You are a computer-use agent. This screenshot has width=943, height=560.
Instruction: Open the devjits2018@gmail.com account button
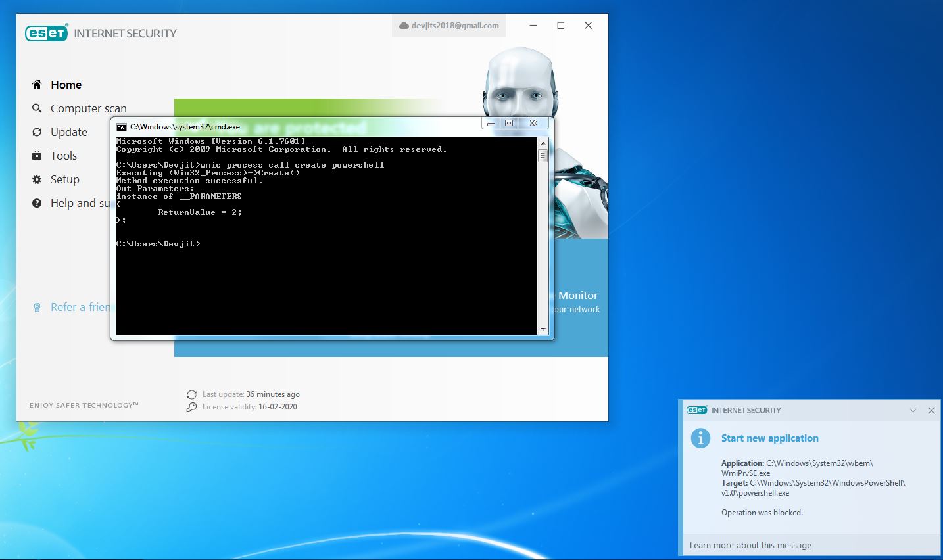(x=449, y=26)
